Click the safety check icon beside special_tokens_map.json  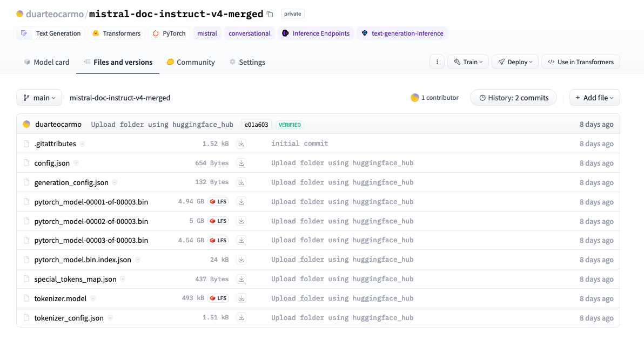(123, 279)
